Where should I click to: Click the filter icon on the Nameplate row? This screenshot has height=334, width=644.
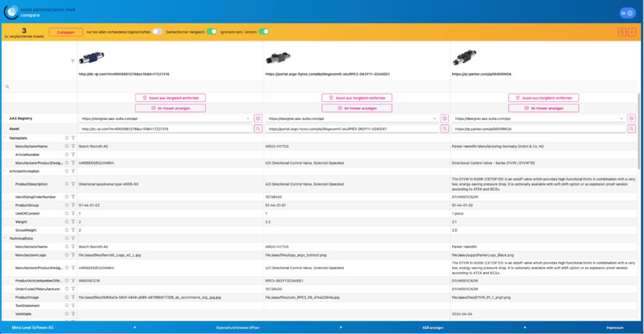73,138
